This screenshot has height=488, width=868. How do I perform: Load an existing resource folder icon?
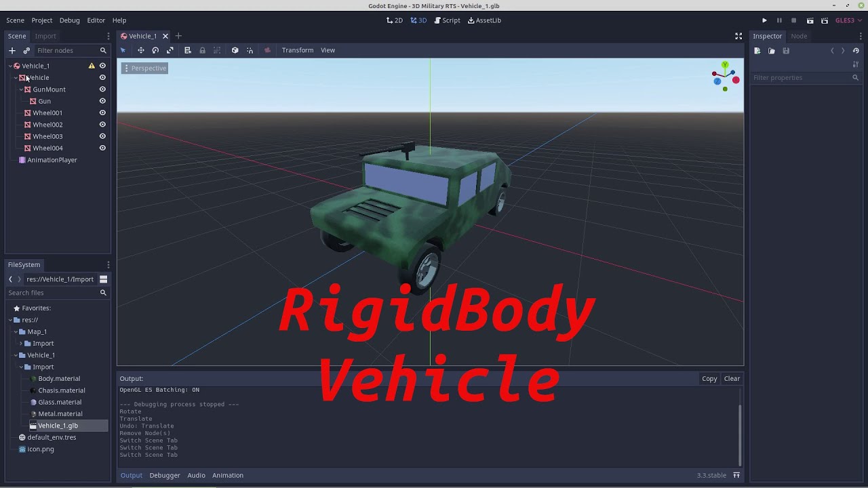[772, 51]
